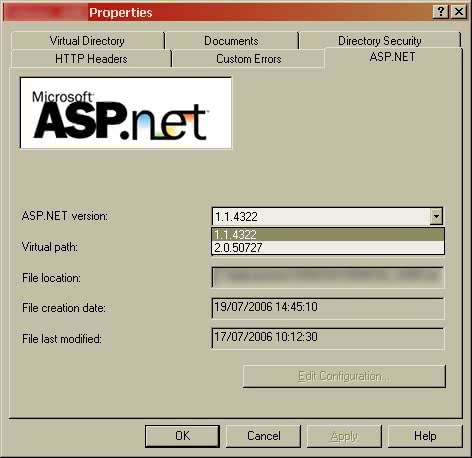Choose version 1.1.4322 from the list

click(x=328, y=235)
